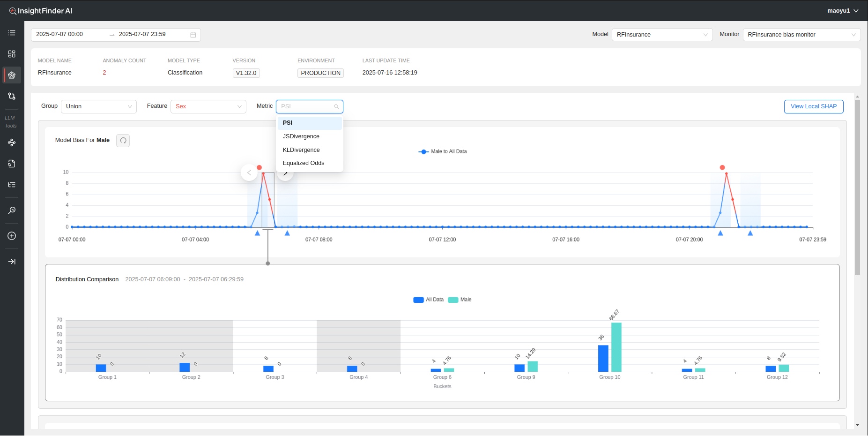Click the magnifier analysis icon in sidebar
The height and width of the screenshot is (436, 868).
[12, 210]
